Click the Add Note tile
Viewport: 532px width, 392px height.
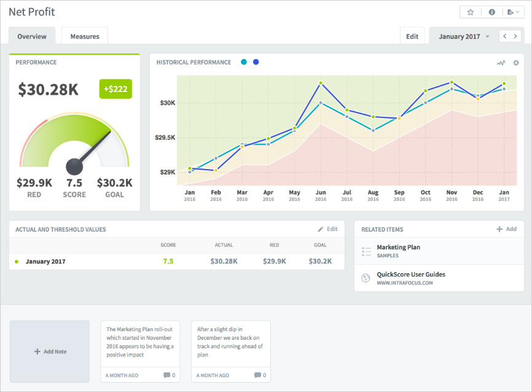[49, 351]
